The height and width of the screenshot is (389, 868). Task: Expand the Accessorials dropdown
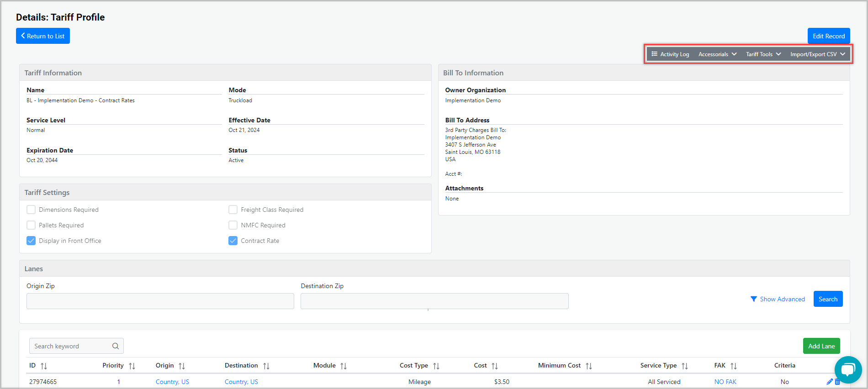point(717,54)
